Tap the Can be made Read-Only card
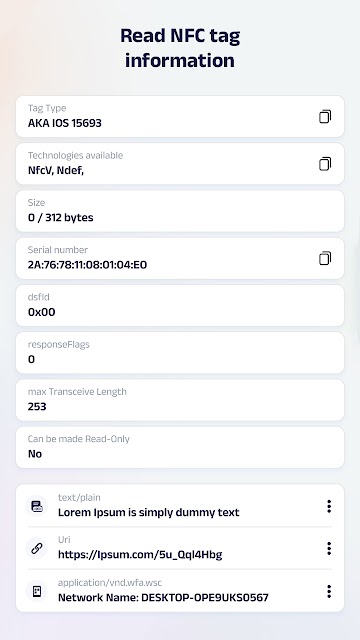 click(180, 447)
